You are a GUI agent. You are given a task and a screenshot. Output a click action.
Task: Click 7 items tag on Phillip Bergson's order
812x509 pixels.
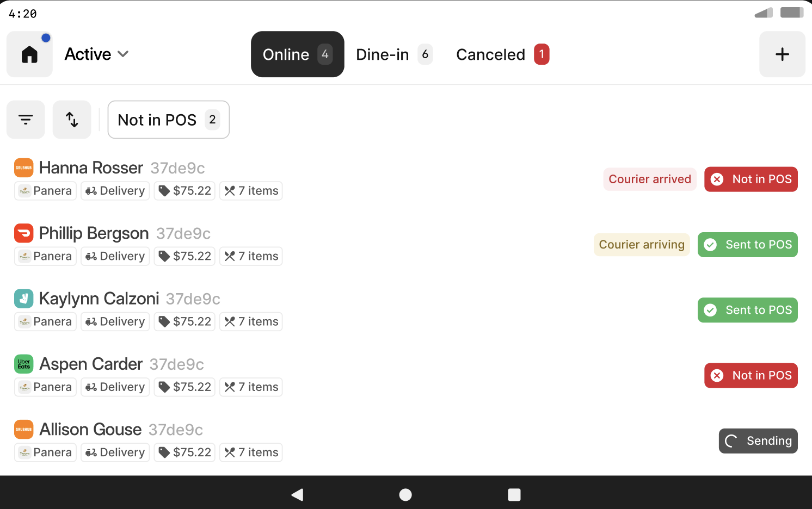[x=251, y=256]
